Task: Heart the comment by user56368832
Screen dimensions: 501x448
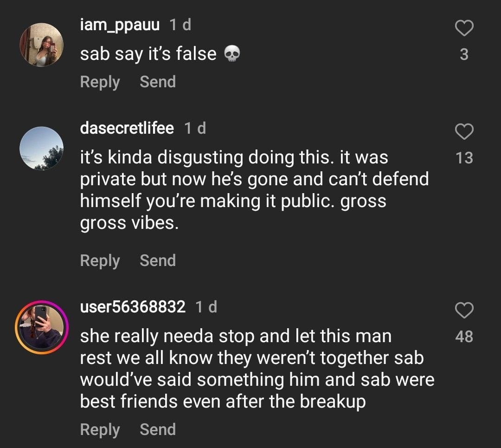Action: (x=464, y=310)
